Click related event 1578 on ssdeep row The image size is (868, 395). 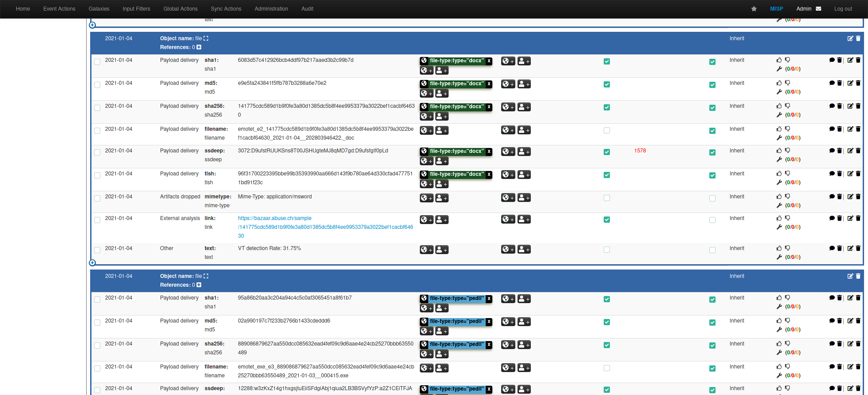coord(640,151)
